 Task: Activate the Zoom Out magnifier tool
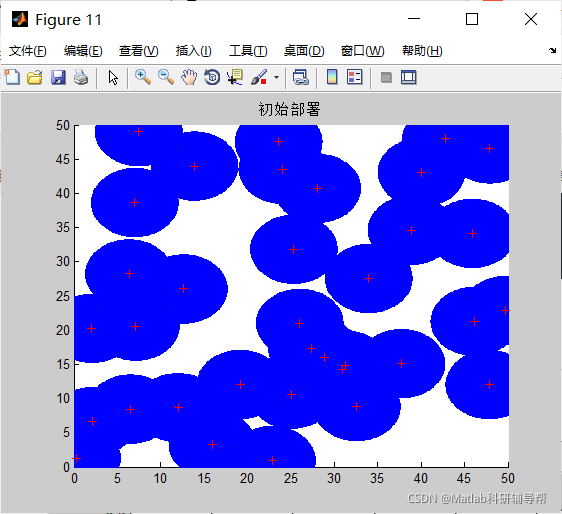tap(166, 77)
